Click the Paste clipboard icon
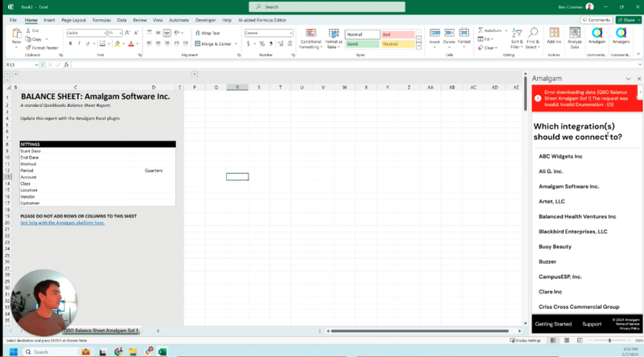This screenshot has width=644, height=357. pyautogui.click(x=16, y=35)
